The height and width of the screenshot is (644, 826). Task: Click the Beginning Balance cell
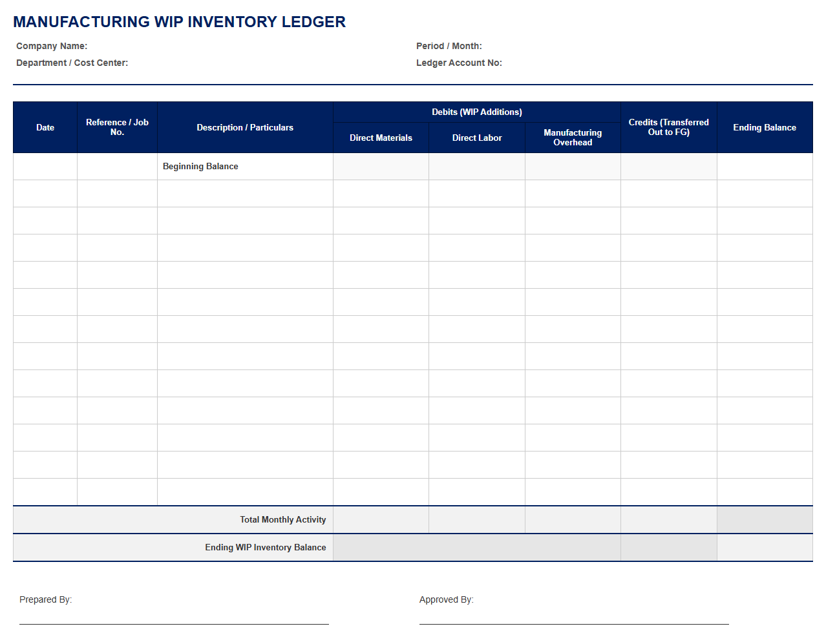click(x=245, y=167)
